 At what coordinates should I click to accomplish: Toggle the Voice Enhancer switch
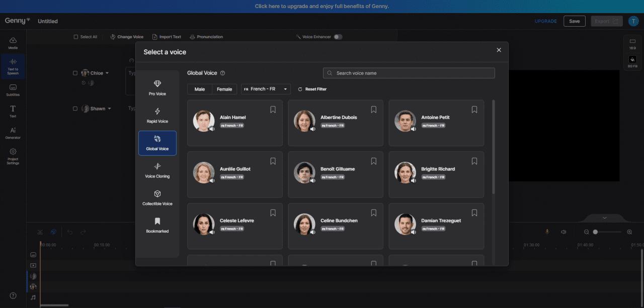click(x=338, y=37)
